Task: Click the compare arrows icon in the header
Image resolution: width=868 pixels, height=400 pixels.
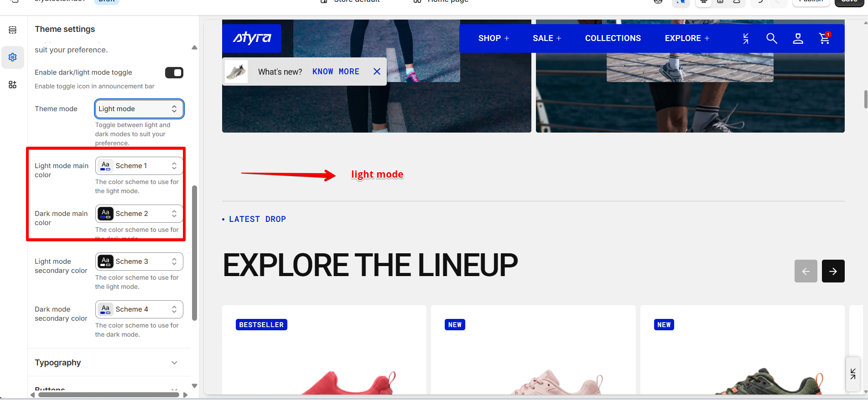Action: [746, 39]
